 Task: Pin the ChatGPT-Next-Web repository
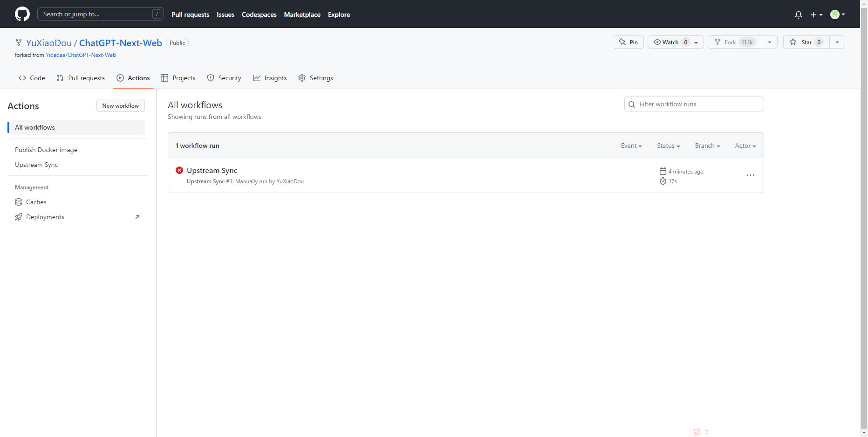628,42
